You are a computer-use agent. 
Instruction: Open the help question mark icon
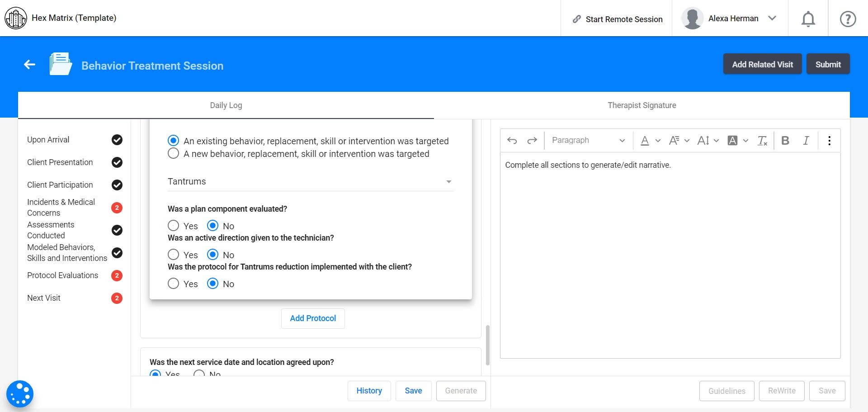click(x=848, y=19)
